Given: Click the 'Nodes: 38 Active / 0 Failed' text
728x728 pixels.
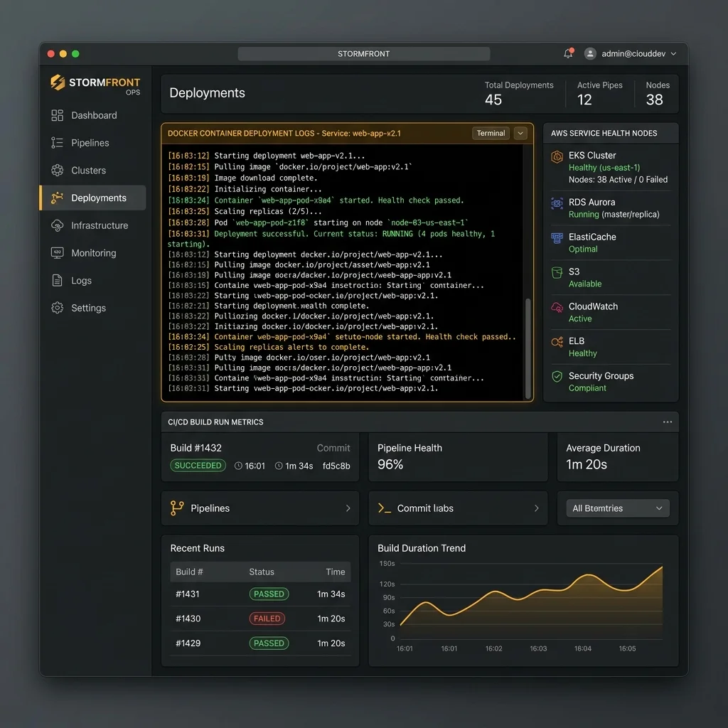Looking at the screenshot, I should [x=618, y=180].
